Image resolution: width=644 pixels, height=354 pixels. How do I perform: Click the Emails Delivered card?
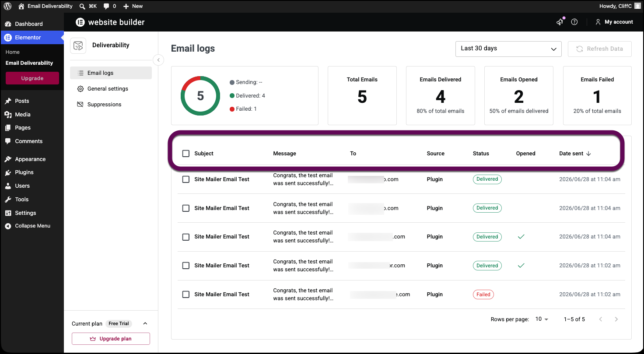point(441,96)
